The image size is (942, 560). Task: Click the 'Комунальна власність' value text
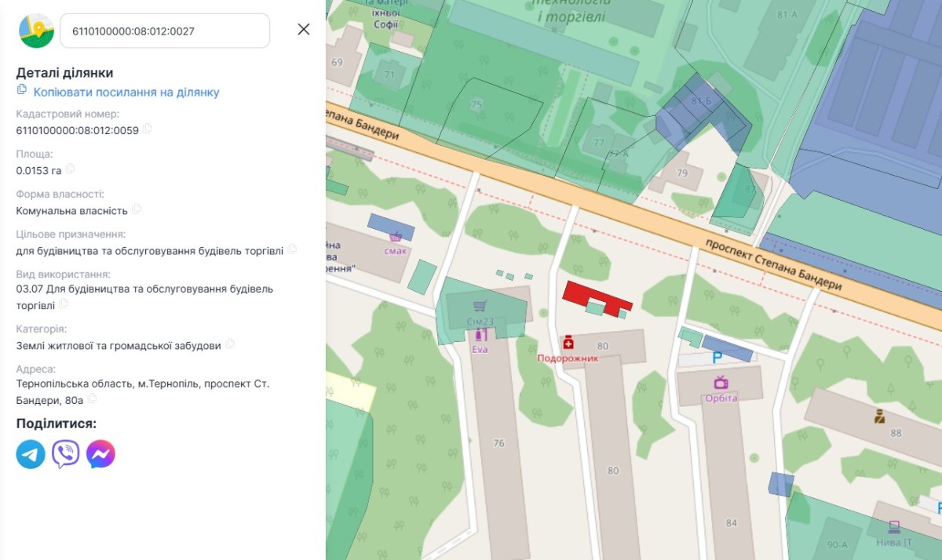71,210
